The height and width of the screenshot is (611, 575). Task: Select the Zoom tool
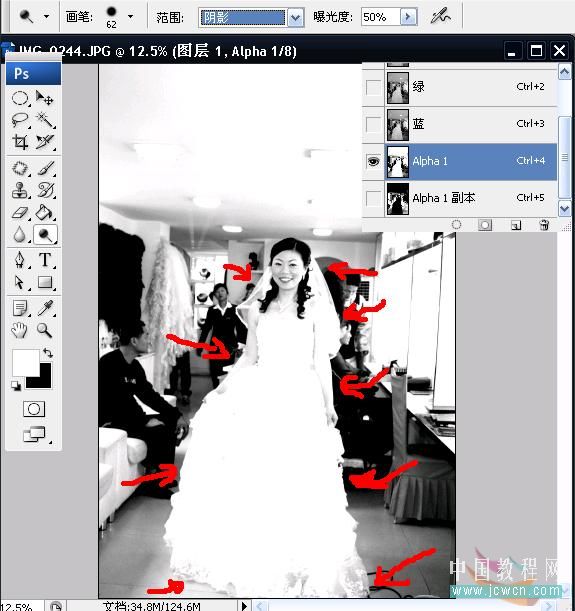point(44,330)
